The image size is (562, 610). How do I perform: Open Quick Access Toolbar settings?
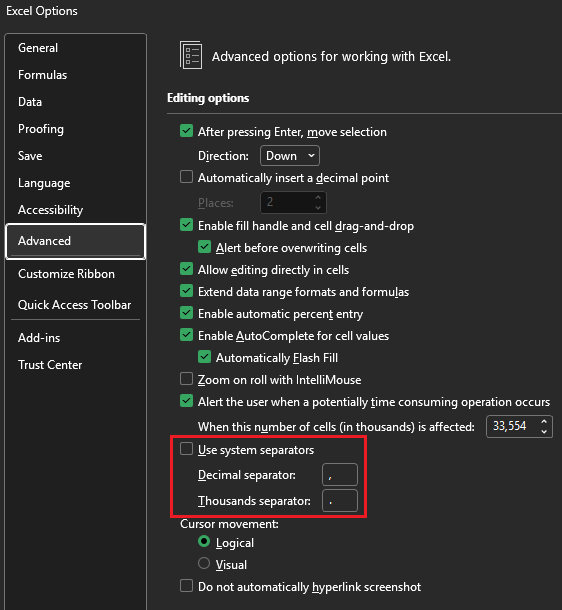click(x=74, y=305)
